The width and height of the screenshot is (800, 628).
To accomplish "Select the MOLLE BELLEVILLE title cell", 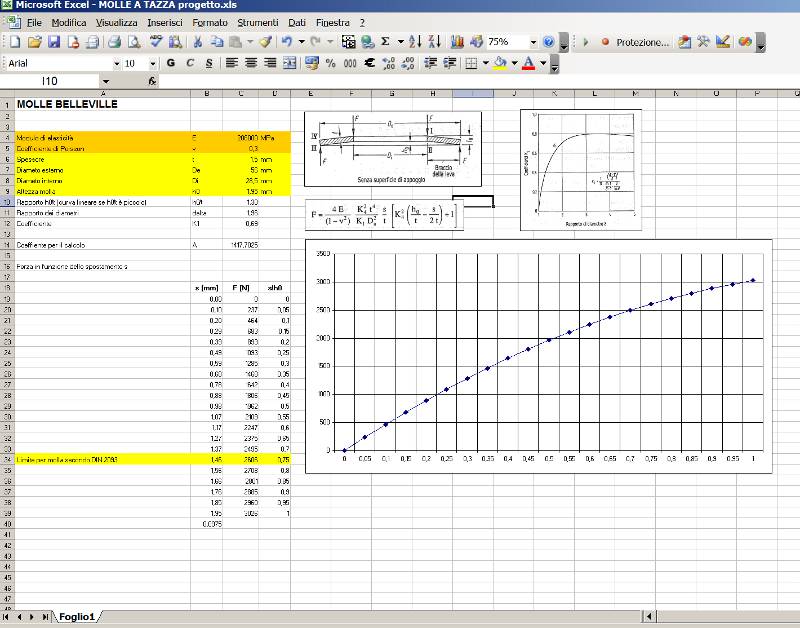I will pos(103,104).
